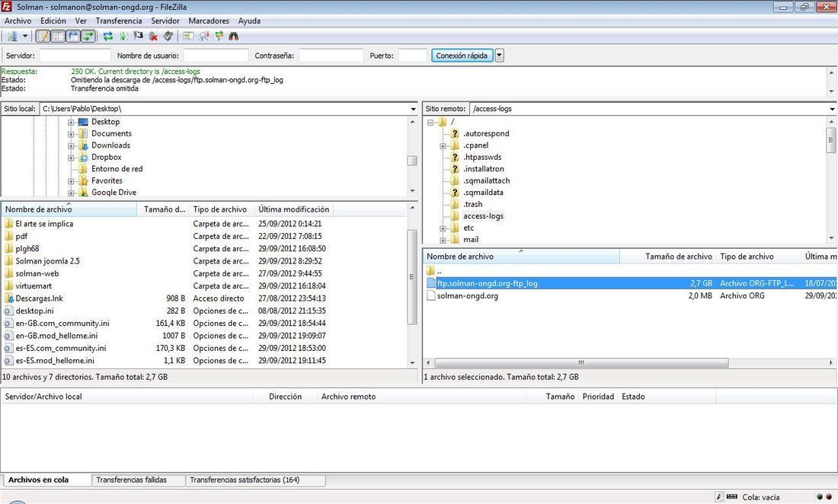This screenshot has height=504, width=838.
Task: Sort local files by Última modificación
Action: pos(293,209)
